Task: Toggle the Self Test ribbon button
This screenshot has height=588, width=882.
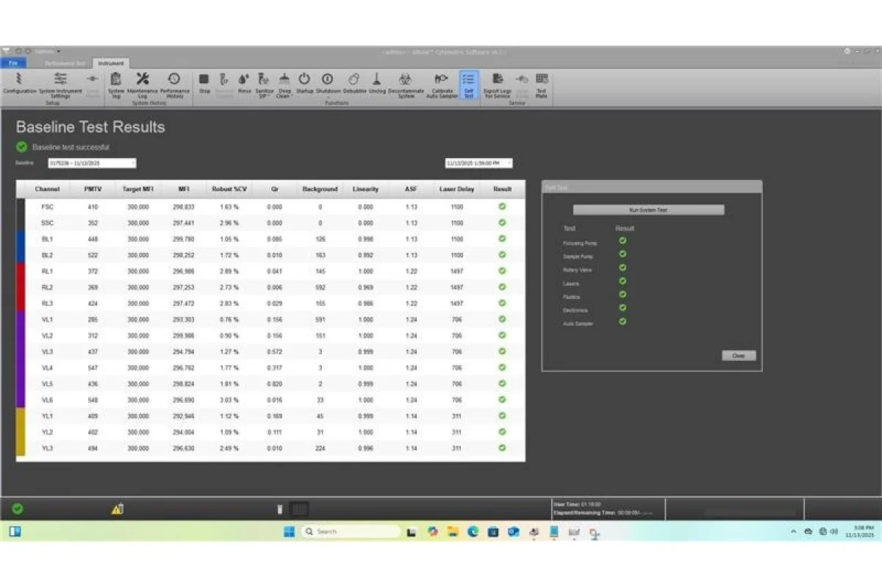Action: point(468,84)
